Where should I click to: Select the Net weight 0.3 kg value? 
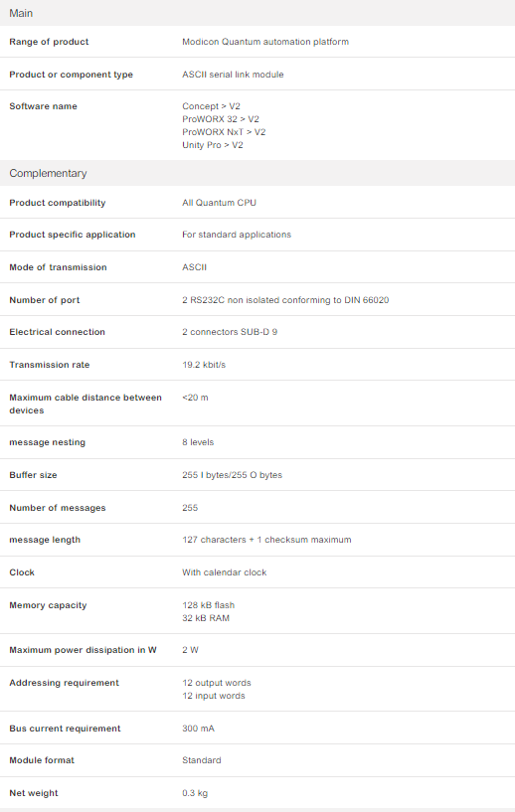(195, 793)
